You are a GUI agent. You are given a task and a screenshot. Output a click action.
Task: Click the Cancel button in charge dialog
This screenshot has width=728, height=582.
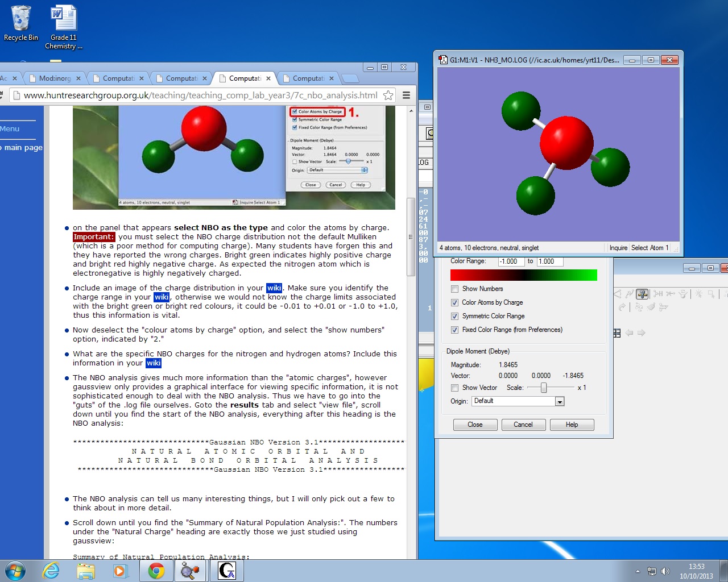coord(523,425)
